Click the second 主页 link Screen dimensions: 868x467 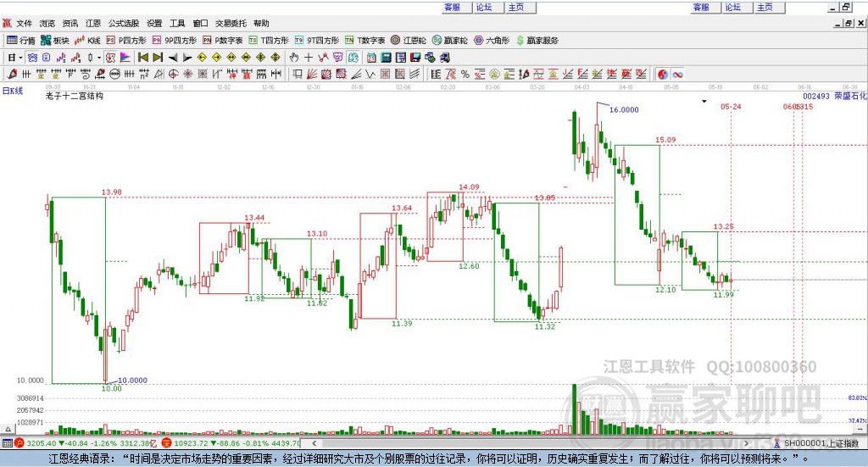[765, 7]
